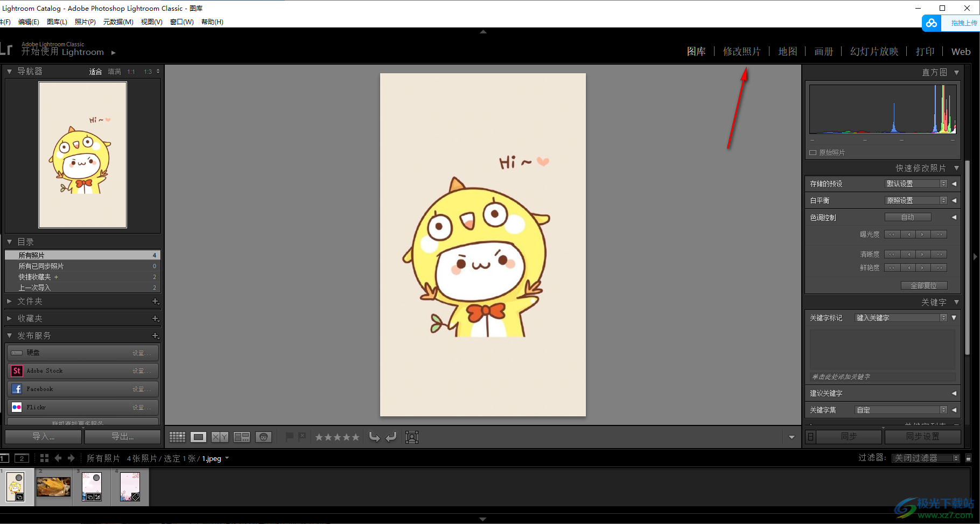Image resolution: width=980 pixels, height=524 pixels.
Task: Collapse the Histogram panel
Action: coord(956,73)
